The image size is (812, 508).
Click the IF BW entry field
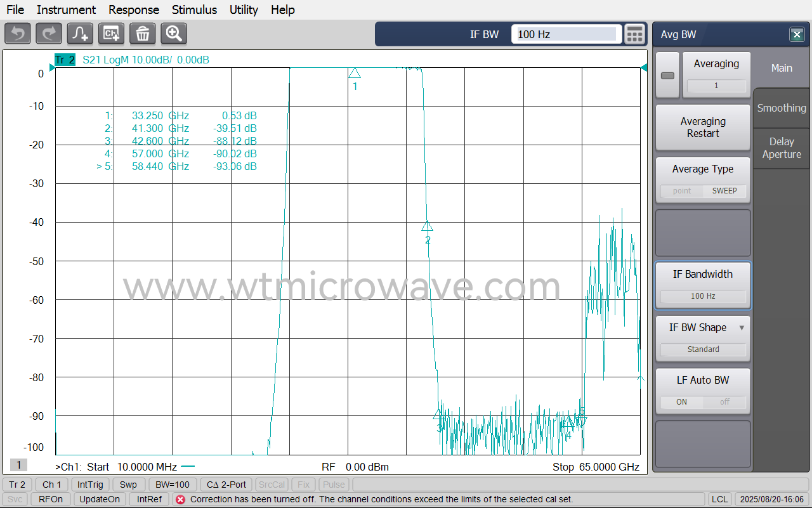pos(566,34)
